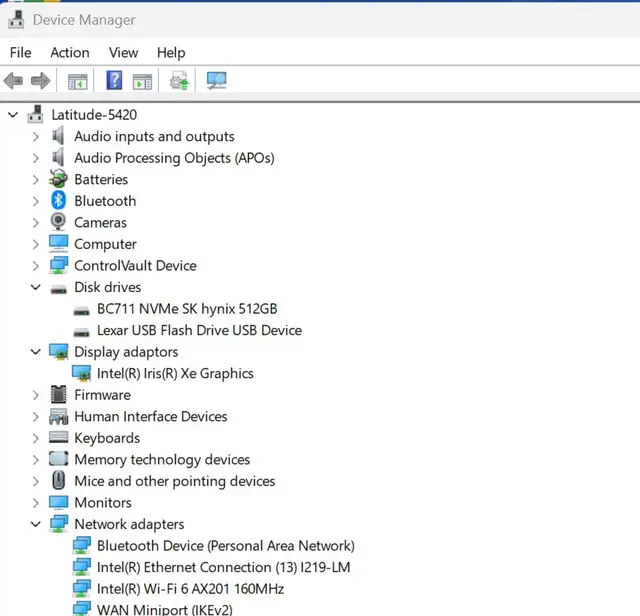Click the Device Manager title bar icon
The width and height of the screenshot is (640, 616).
(16, 20)
